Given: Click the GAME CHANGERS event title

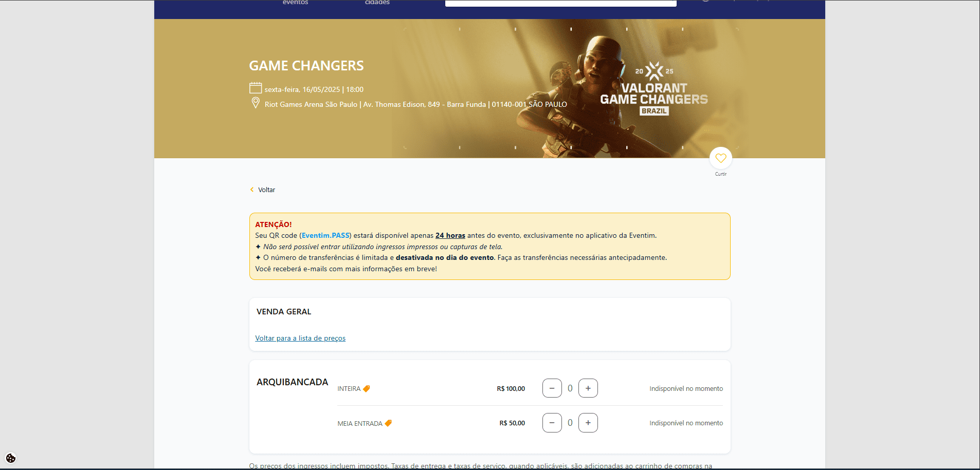Looking at the screenshot, I should (x=306, y=66).
